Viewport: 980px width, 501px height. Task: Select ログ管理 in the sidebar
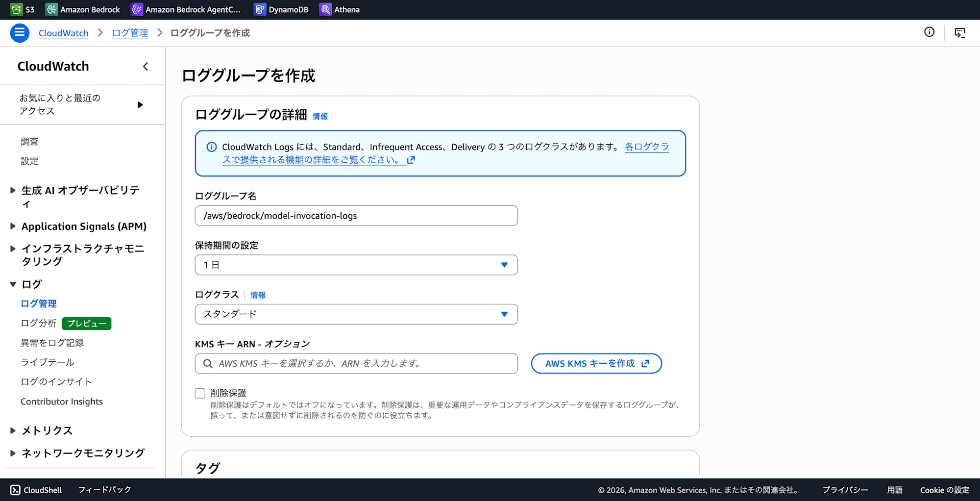(x=39, y=304)
